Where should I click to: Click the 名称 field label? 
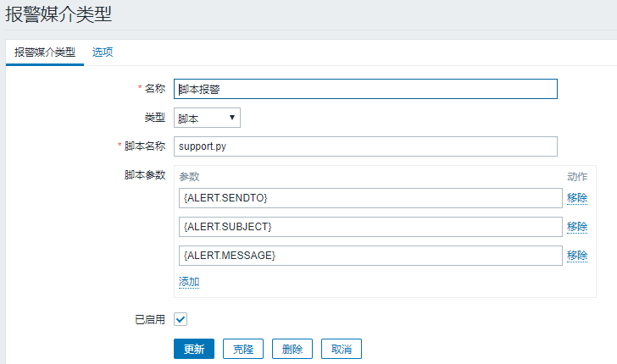click(x=154, y=89)
